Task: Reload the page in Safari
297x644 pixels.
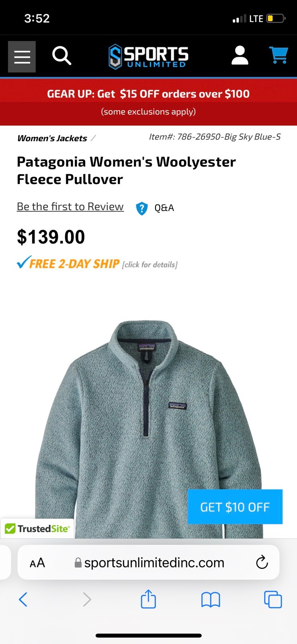Action: [262, 562]
